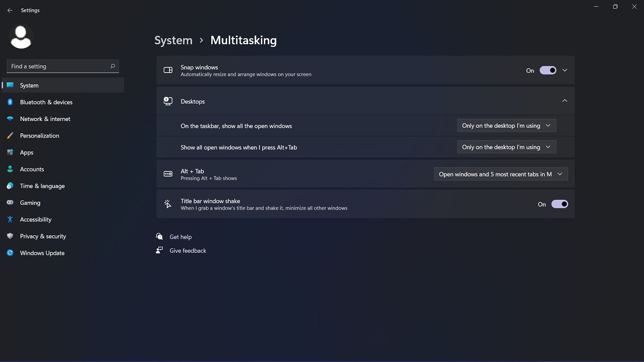Viewport: 644px width, 362px height.
Task: Open the Pressing Alt + Tab shows dropdown
Action: coord(501,175)
